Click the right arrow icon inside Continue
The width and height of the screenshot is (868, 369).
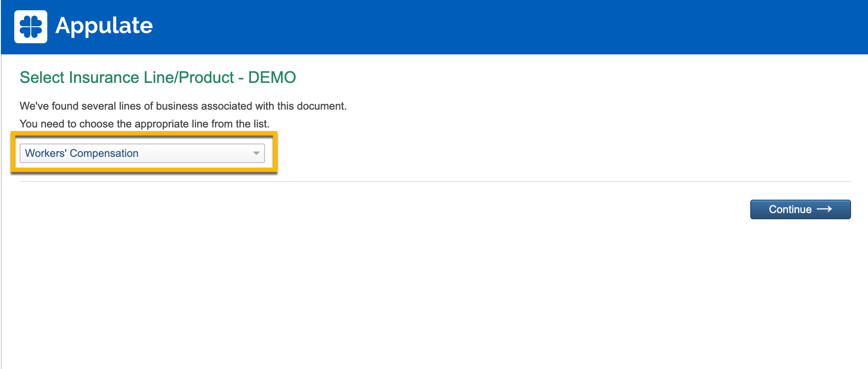click(824, 209)
